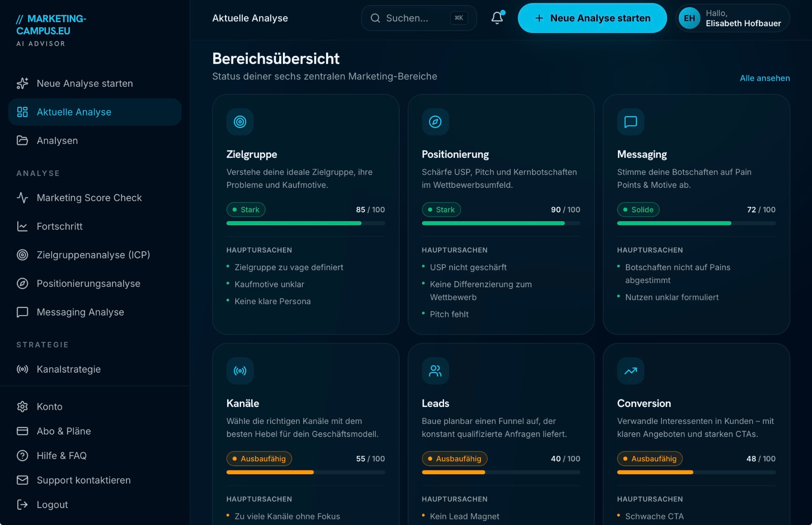Open notifications via the bell icon
812x525 pixels.
coord(497,18)
